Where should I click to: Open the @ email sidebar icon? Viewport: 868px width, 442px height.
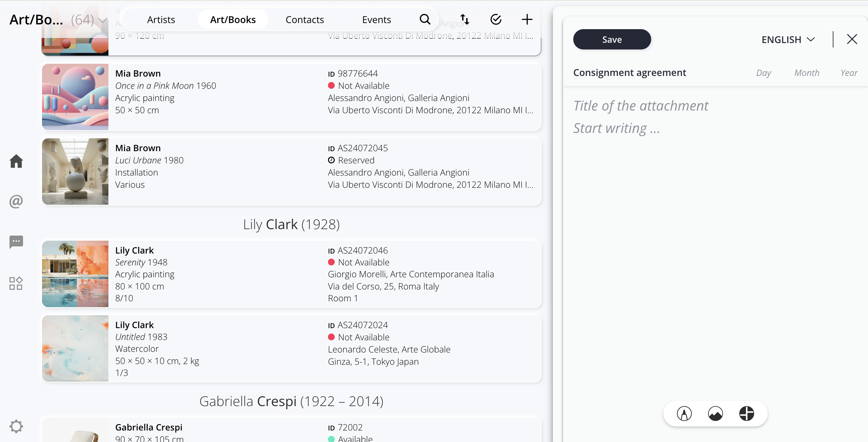16,202
